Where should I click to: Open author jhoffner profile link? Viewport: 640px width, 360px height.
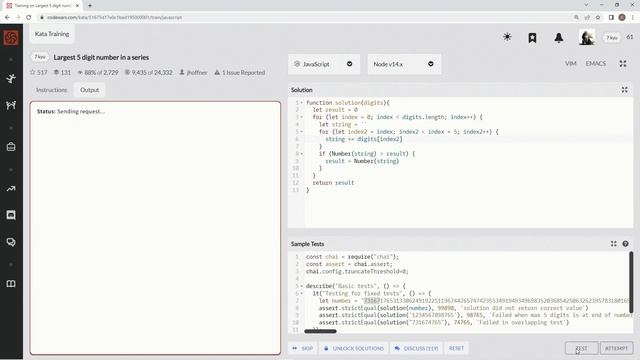193,72
